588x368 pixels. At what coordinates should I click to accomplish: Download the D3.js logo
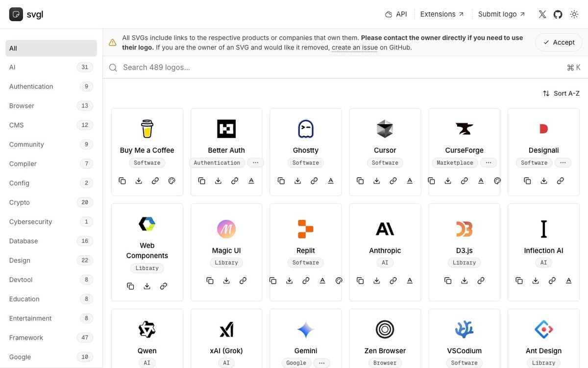click(465, 281)
